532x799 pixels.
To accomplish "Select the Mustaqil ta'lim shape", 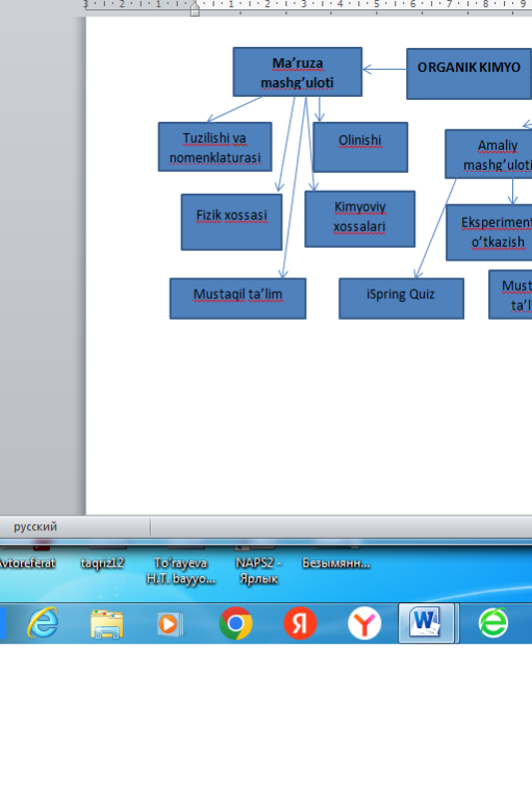I will pos(238,299).
